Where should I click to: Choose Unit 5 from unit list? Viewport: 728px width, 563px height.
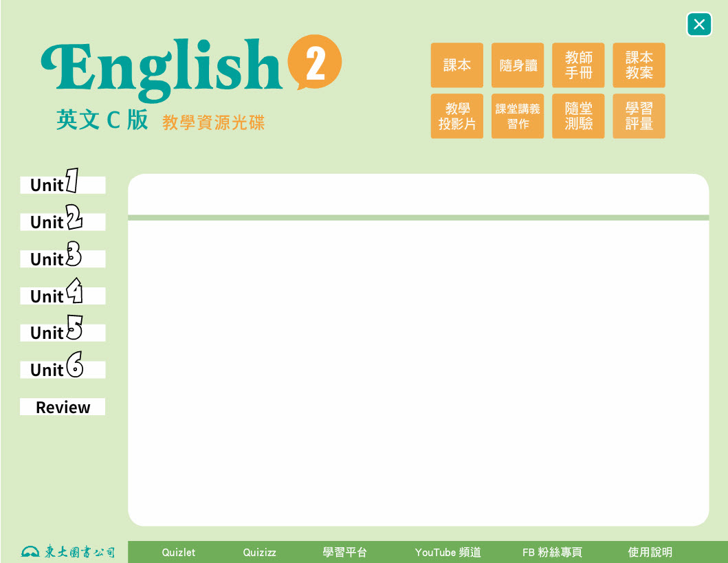tap(63, 333)
